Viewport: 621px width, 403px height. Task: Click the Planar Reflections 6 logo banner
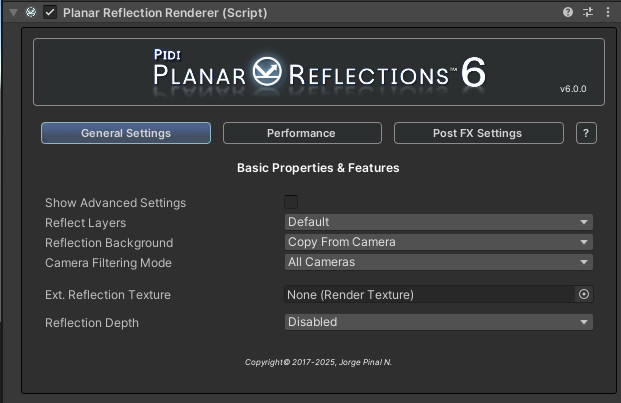click(319, 72)
